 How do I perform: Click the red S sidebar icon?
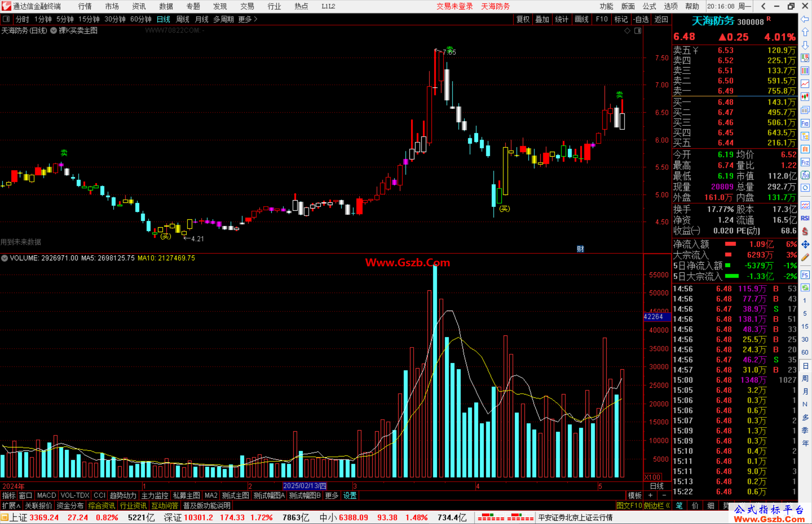805,231
